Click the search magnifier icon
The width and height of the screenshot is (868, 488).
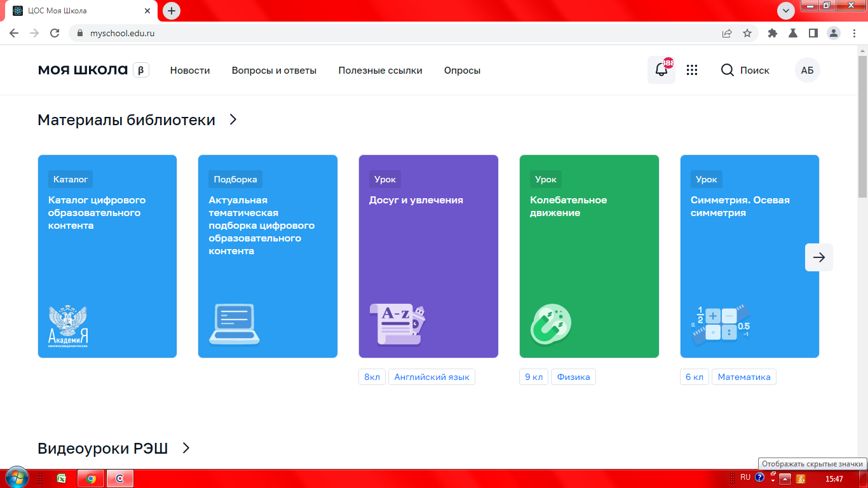coord(728,70)
